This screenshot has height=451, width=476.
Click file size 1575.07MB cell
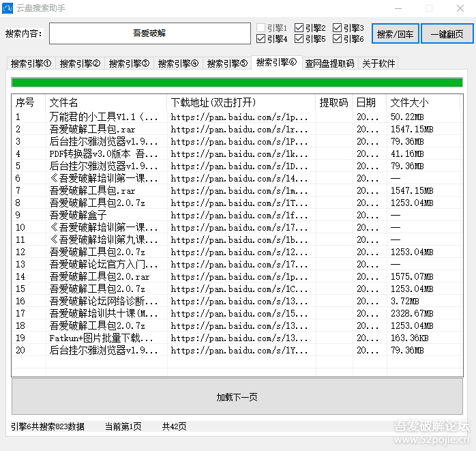(x=412, y=277)
